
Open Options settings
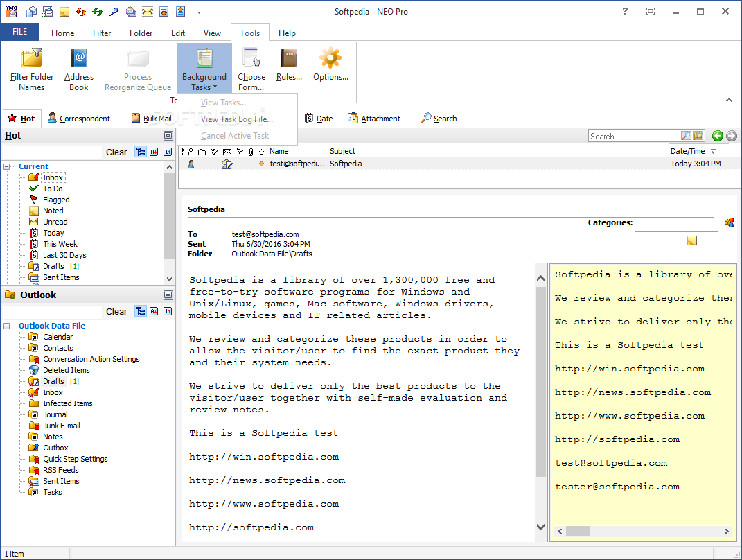click(330, 65)
